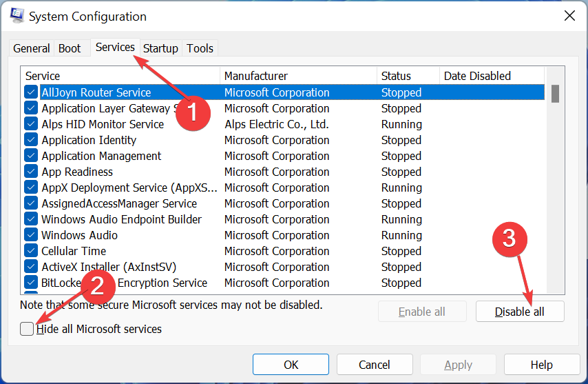Uncheck the Alps HID Monitor Service checkbox

coord(31,124)
